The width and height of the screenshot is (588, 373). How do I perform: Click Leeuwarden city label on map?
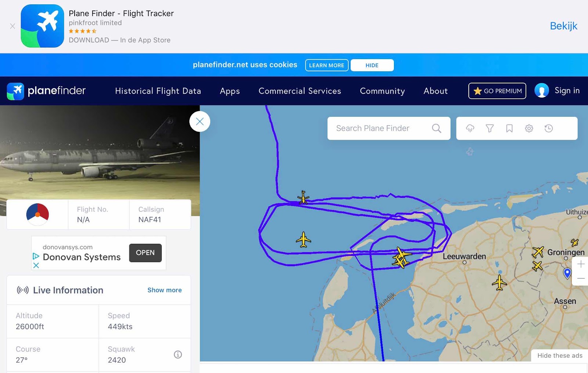click(464, 256)
